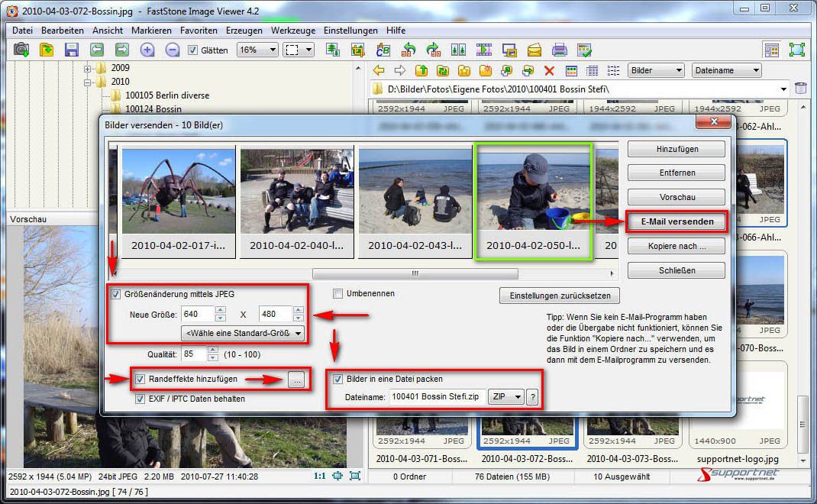Viewport: 817px width, 504px height.
Task: Enable the Umbenennen checkbox
Action: click(338, 293)
